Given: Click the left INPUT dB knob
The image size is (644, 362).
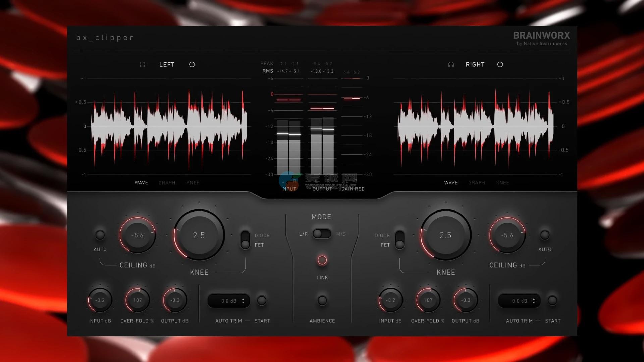Looking at the screenshot, I should coord(100,300).
